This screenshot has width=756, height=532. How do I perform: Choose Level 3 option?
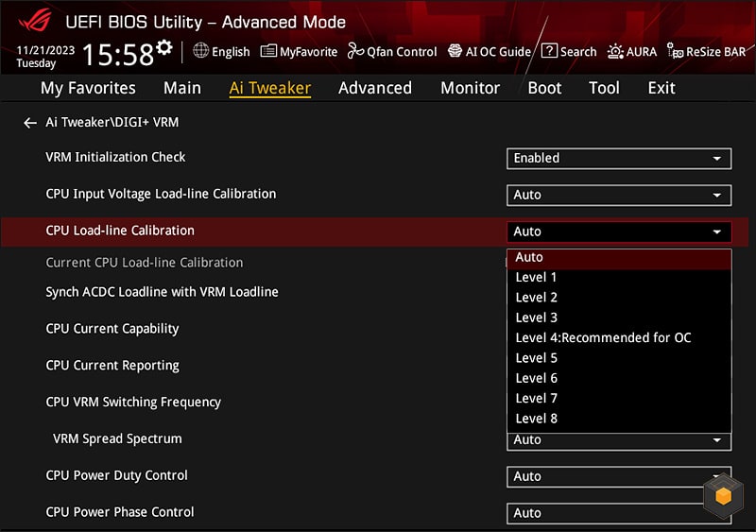(x=619, y=317)
